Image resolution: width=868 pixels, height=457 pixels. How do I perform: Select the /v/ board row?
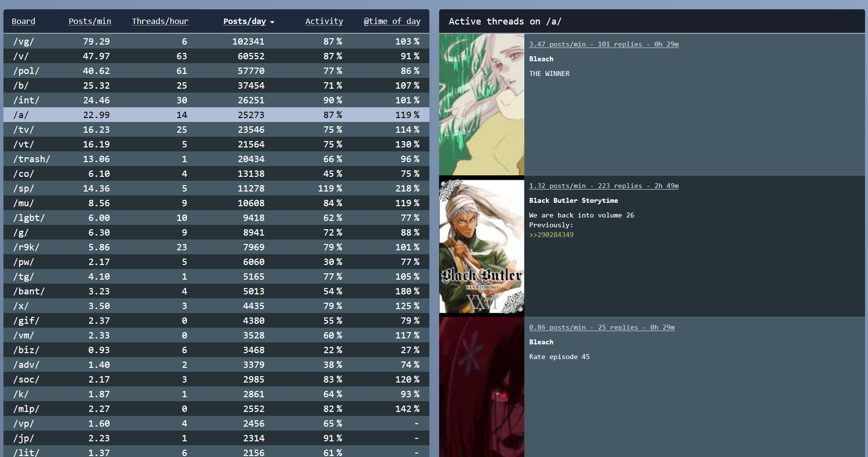coord(216,56)
